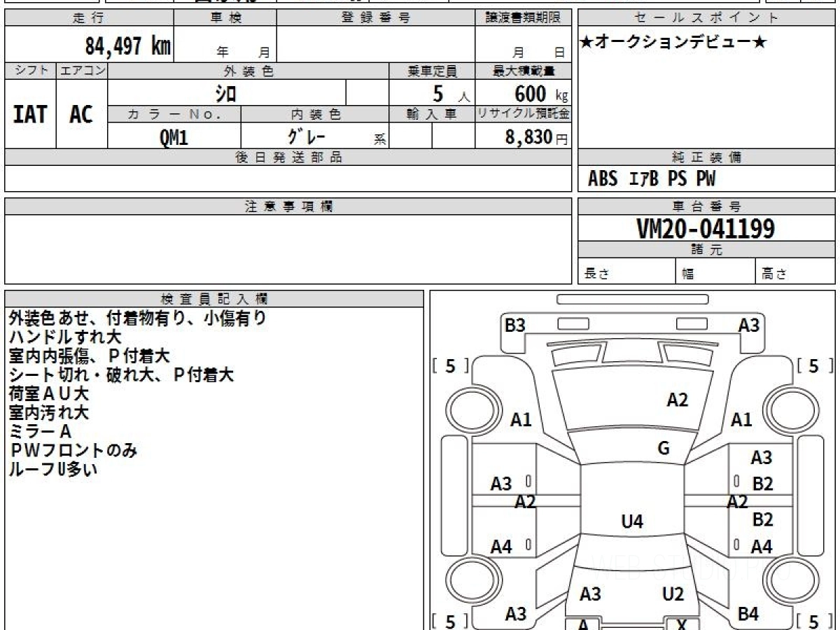
Task: Click the シフト header cell
Action: click(30, 71)
